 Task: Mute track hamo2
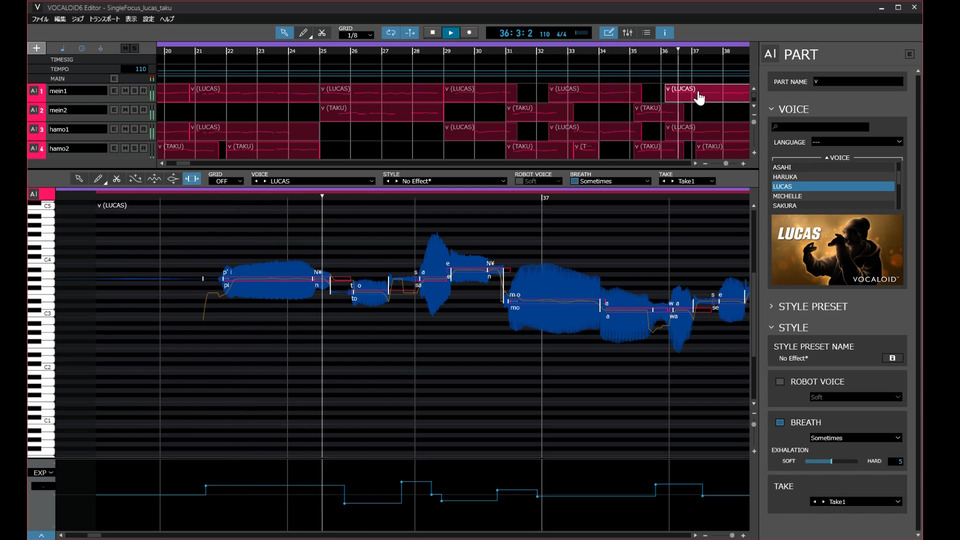coord(125,148)
